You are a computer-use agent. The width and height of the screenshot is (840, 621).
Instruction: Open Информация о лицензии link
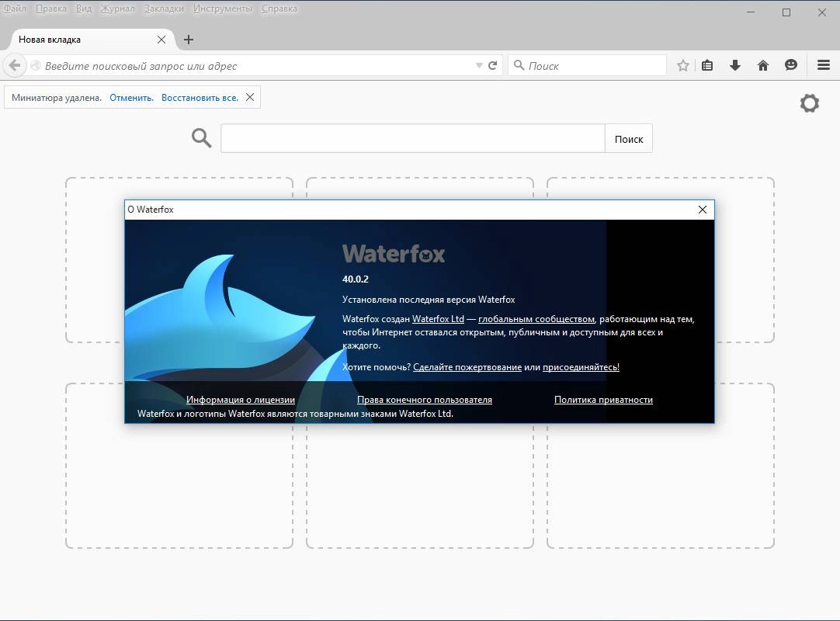[241, 400]
